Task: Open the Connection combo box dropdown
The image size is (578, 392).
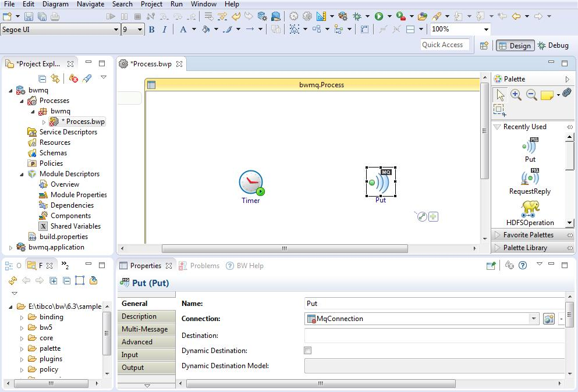Action: 533,319
